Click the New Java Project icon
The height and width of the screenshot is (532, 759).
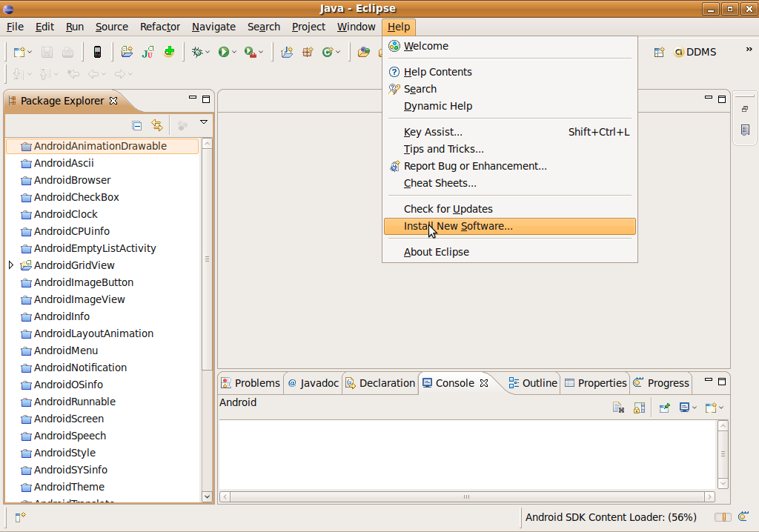tap(287, 52)
